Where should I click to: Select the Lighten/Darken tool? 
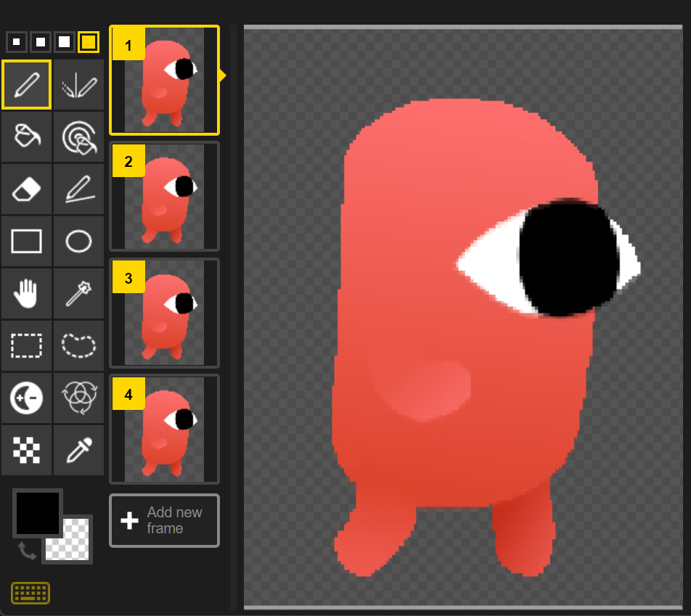coord(26,398)
